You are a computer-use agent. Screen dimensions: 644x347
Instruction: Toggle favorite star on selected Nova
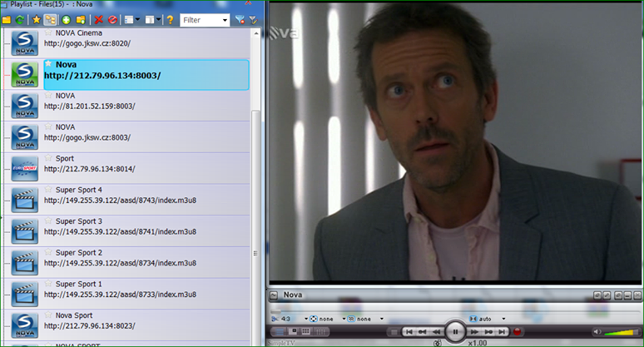pyautogui.click(x=48, y=63)
